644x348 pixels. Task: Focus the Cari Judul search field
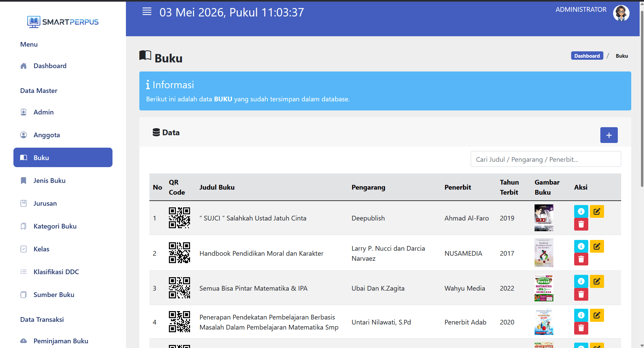[x=546, y=159]
